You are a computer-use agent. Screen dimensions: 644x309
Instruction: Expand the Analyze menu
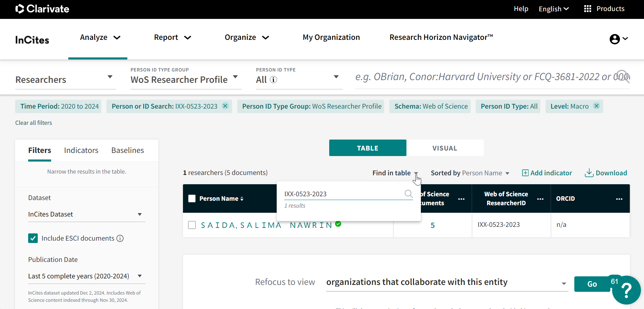100,37
